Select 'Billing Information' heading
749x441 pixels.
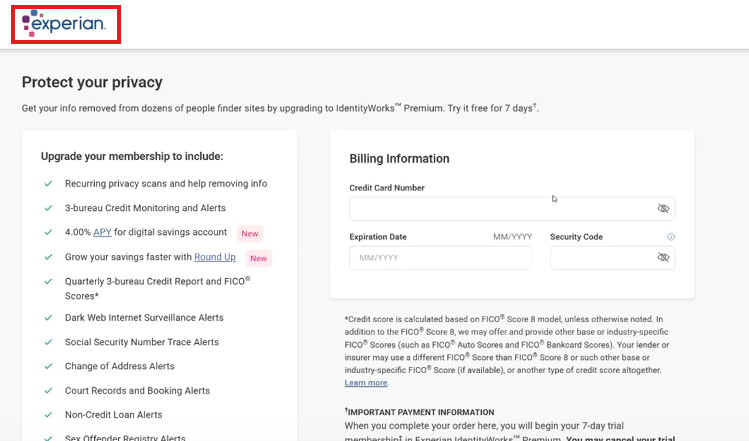[399, 159]
